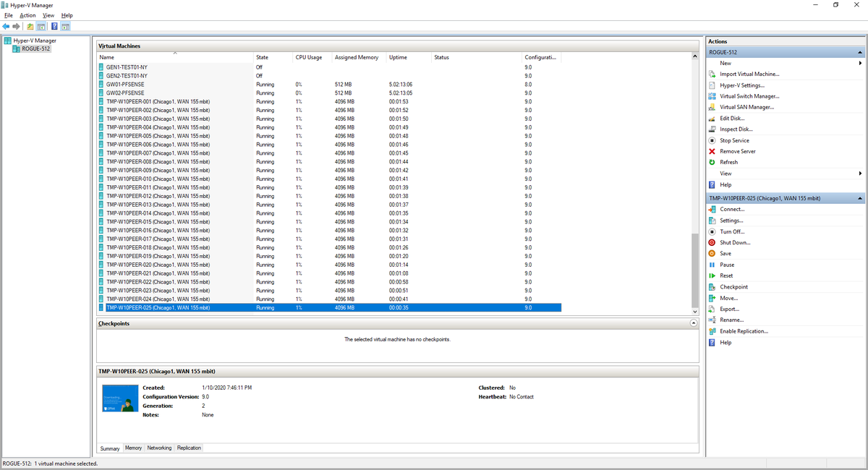
Task: Click the Enable Replication icon
Action: [x=712, y=331]
